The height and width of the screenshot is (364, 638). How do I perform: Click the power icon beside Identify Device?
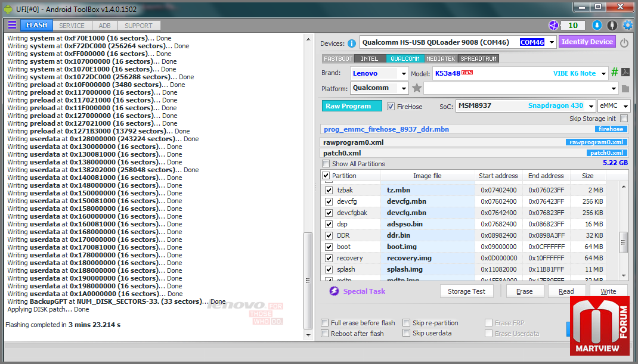(x=624, y=42)
